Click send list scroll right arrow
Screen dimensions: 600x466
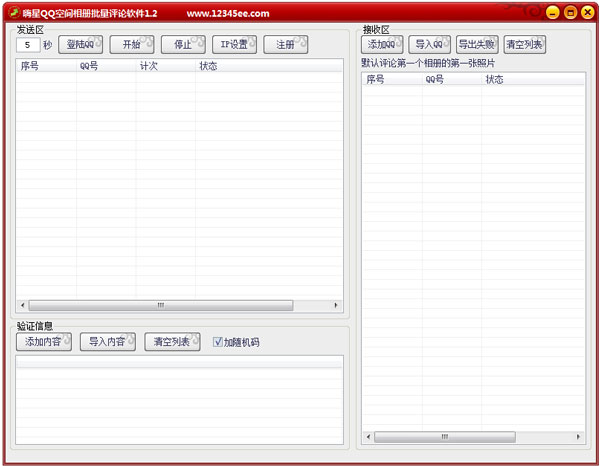(x=336, y=305)
